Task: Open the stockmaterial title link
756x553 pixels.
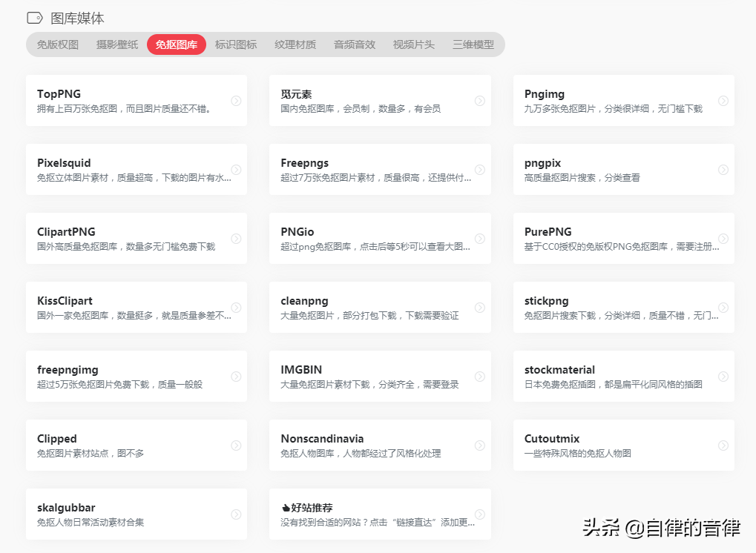Action: (x=560, y=369)
